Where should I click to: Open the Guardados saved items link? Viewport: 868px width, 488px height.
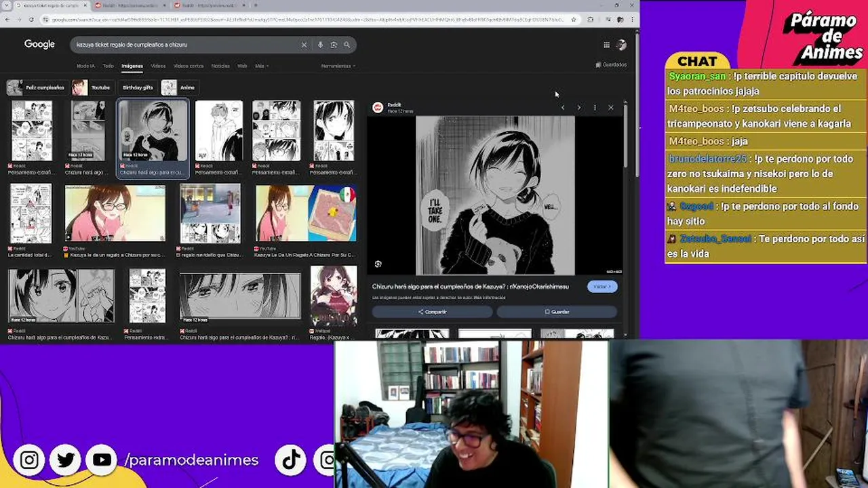tap(611, 65)
